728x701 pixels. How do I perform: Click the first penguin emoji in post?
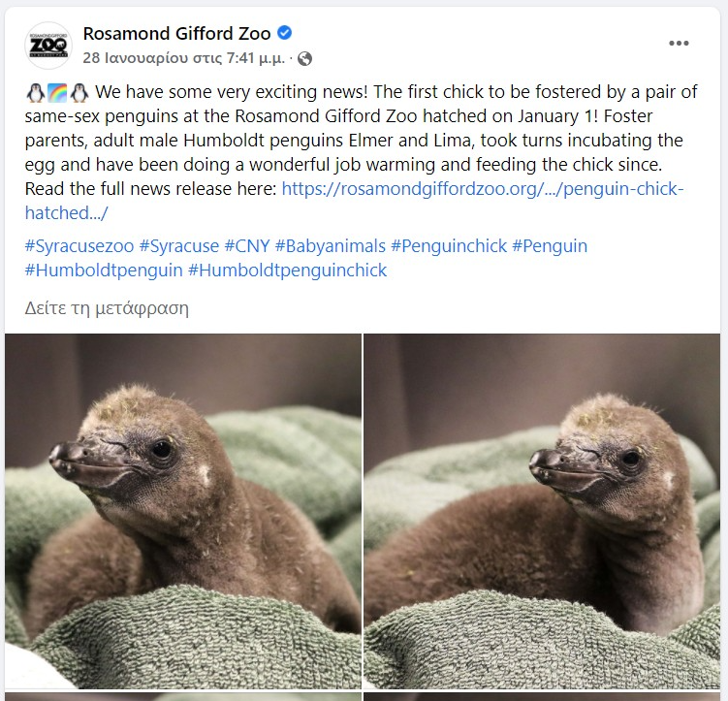pyautogui.click(x=35, y=92)
